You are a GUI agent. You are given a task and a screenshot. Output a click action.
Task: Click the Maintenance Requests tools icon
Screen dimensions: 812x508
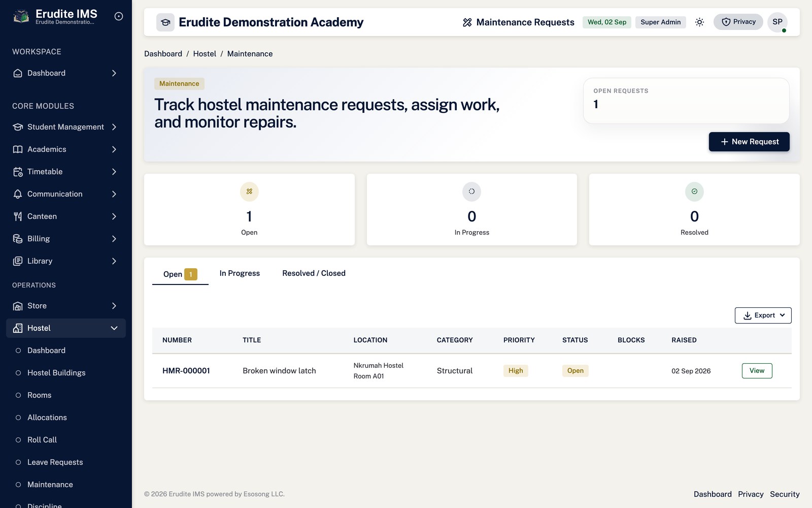tap(467, 22)
